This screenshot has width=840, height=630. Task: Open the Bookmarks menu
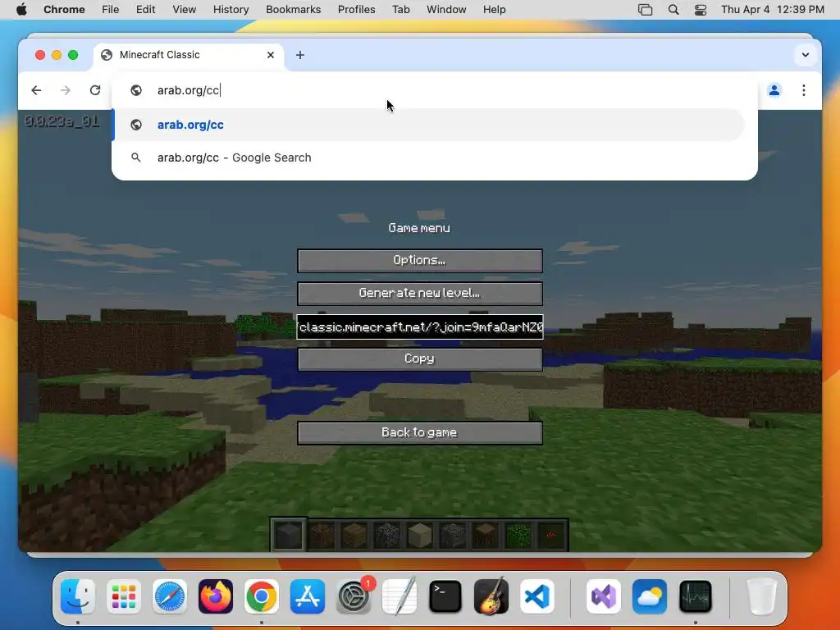(x=293, y=9)
